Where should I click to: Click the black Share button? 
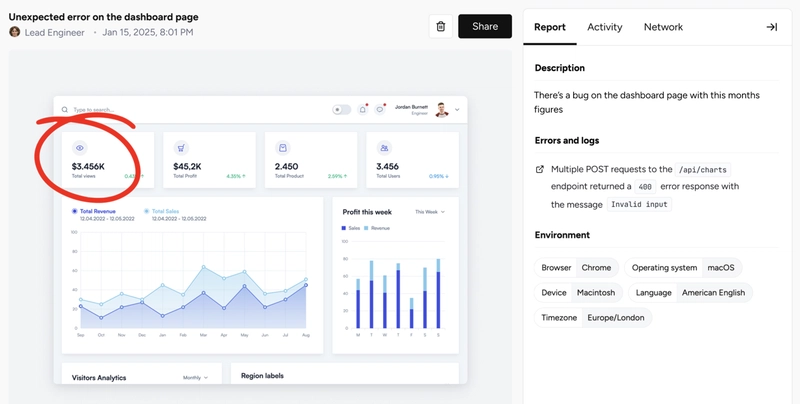point(485,27)
